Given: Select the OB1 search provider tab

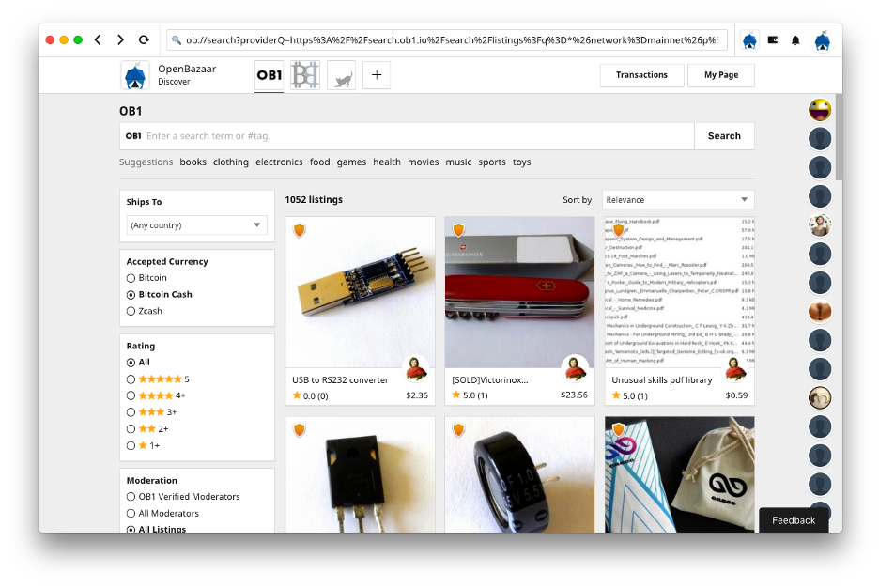Looking at the screenshot, I should pos(270,75).
